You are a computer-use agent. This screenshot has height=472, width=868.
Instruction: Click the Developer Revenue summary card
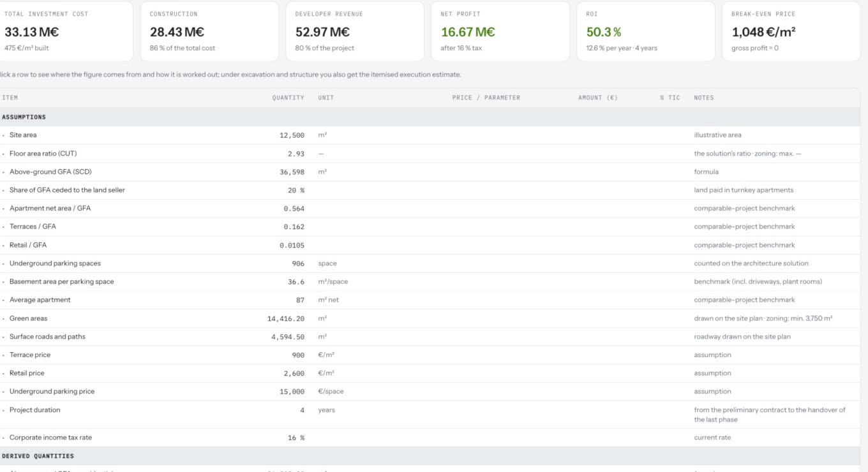(355, 31)
